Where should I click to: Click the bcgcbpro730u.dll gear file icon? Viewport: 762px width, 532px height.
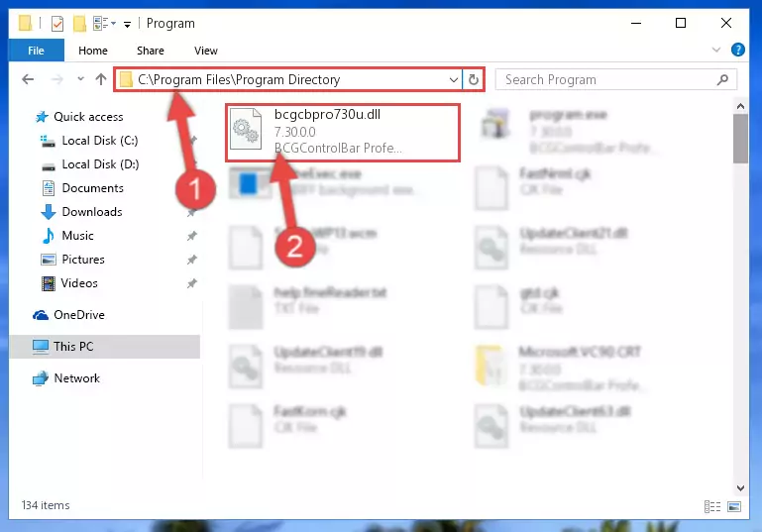tap(246, 129)
